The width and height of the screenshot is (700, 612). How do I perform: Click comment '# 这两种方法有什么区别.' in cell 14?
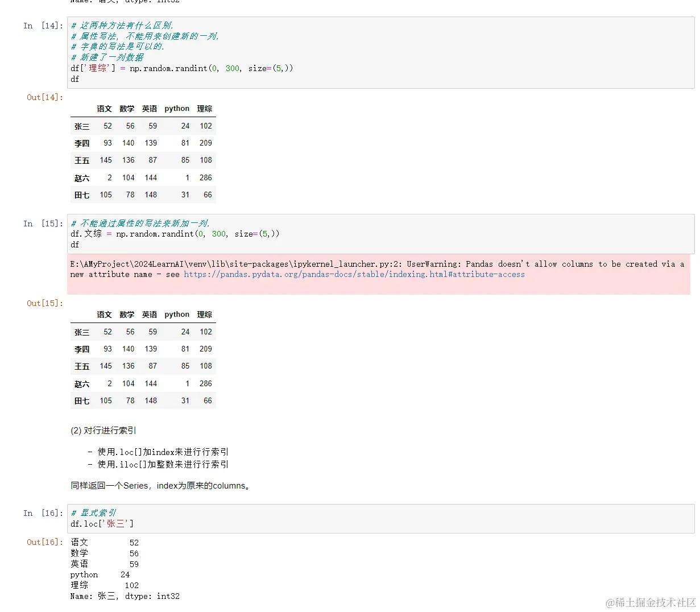click(122, 25)
